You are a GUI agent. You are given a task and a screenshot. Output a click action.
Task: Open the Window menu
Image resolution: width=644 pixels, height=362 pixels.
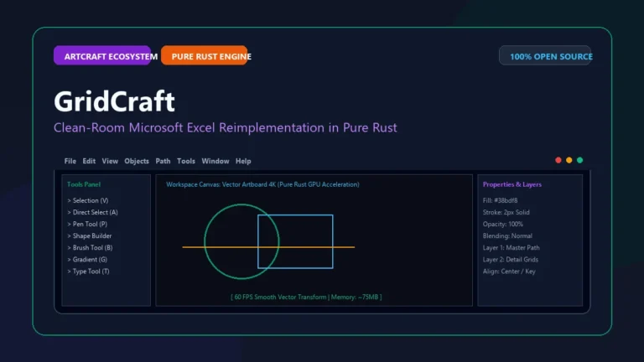216,161
